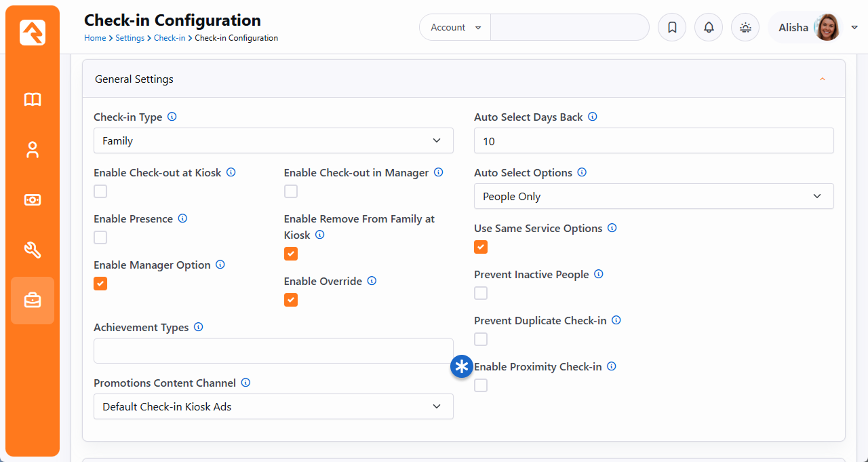Open the finance money icon in sidebar

(33, 200)
